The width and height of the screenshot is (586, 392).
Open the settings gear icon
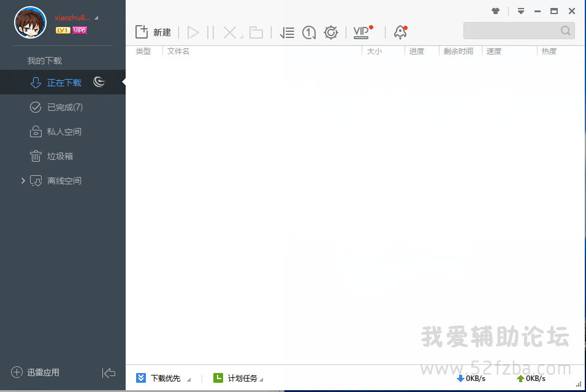(331, 32)
